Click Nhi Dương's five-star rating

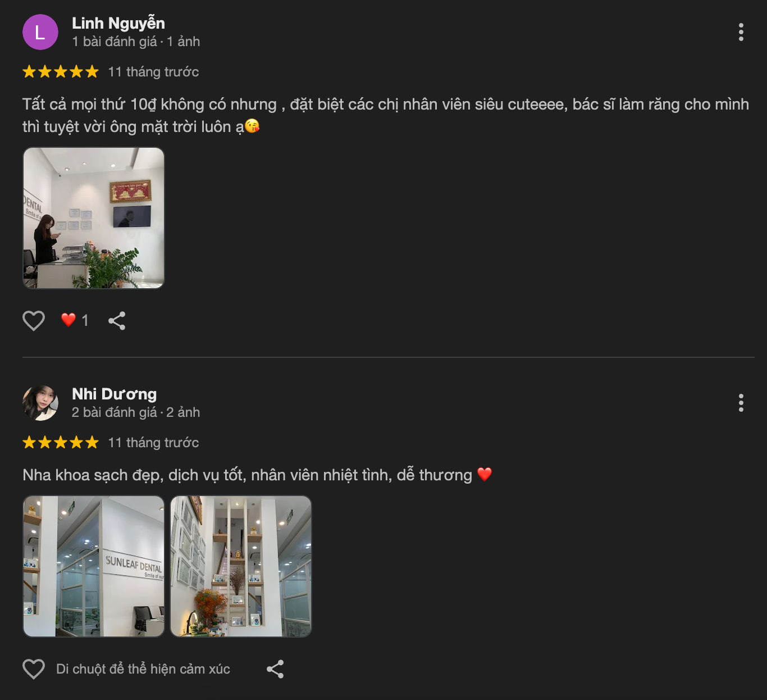pyautogui.click(x=61, y=443)
